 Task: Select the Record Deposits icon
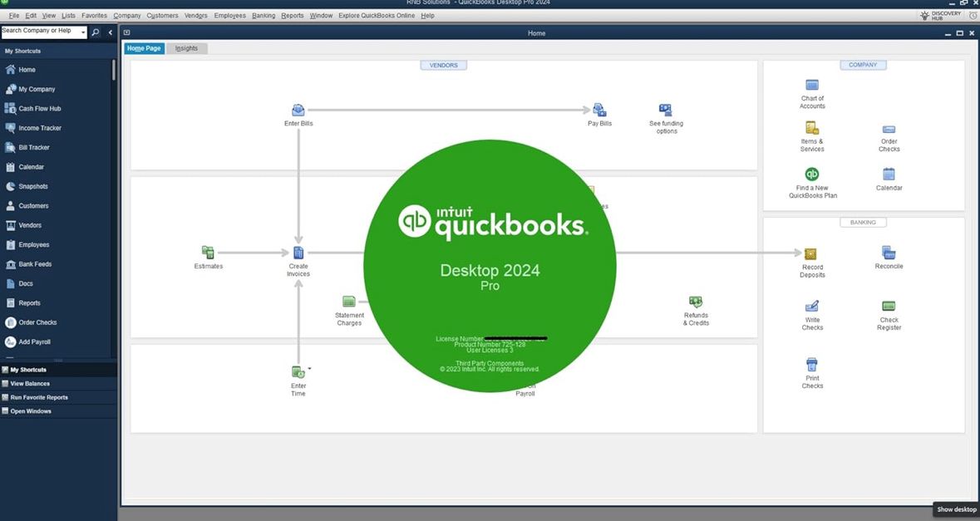pyautogui.click(x=812, y=253)
